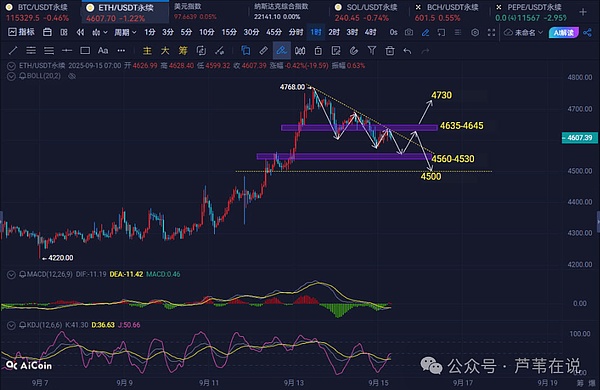Expand the 未命名 layout dropdown
The width and height of the screenshot is (600, 390).
click(523, 33)
